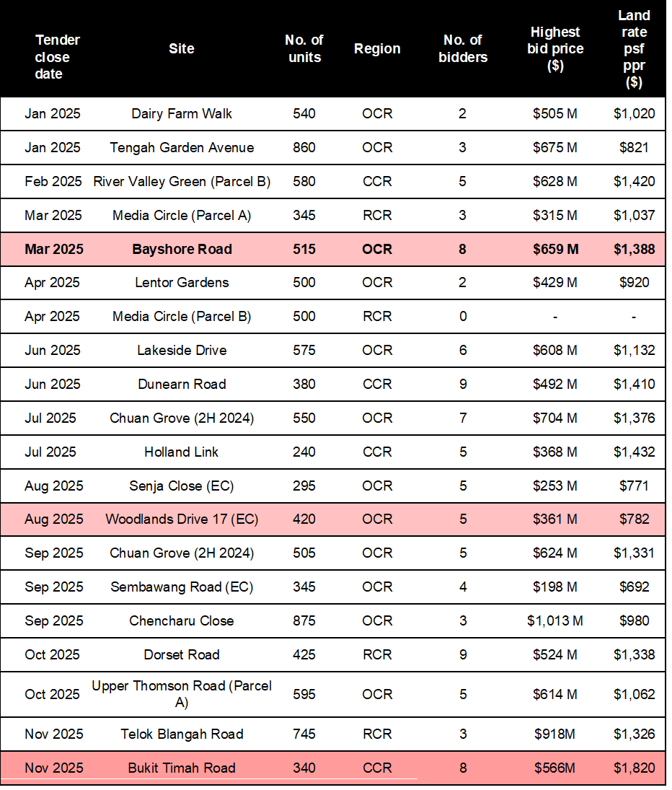Click the Tengah Garden Avenue site name
Viewport: 672px width, 790px height.
click(x=182, y=148)
